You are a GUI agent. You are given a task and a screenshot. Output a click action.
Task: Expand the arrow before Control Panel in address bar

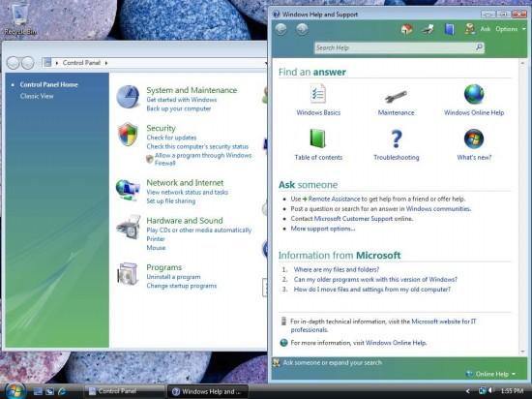tap(57, 63)
